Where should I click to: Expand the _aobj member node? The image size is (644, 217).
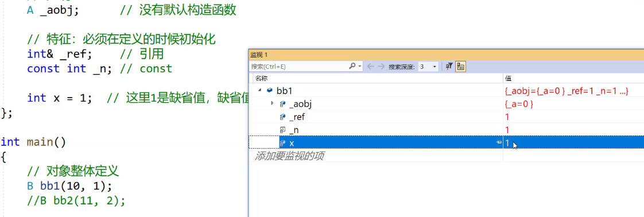272,103
